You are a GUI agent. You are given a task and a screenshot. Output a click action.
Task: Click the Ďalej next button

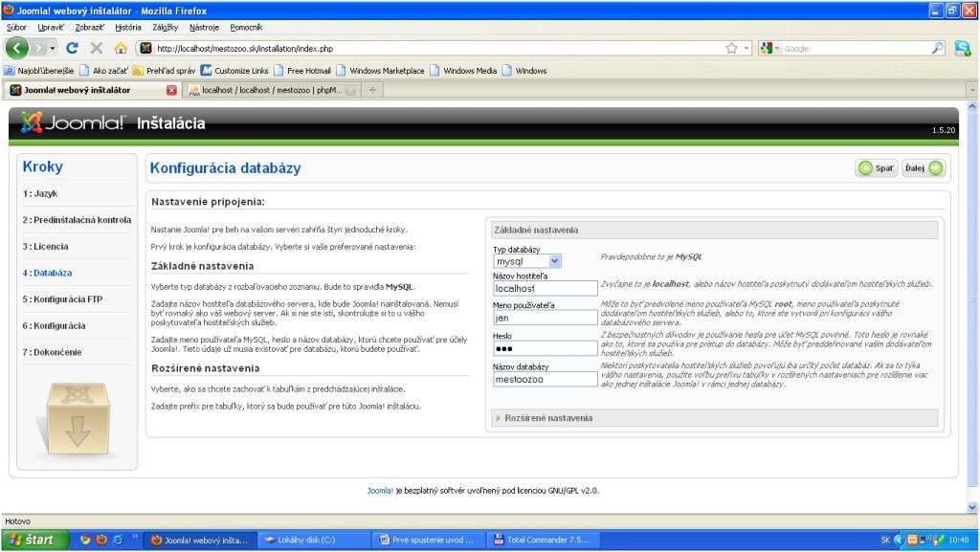[x=924, y=168]
